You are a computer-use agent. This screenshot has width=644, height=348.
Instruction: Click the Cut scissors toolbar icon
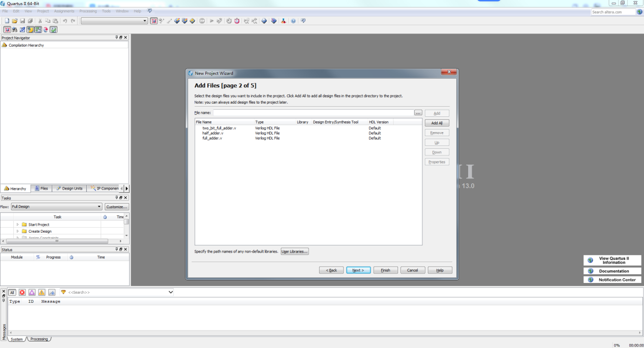40,21
